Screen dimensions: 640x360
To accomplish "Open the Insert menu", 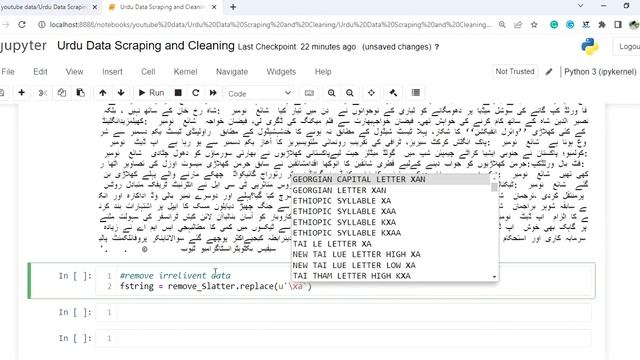I will click(112, 72).
